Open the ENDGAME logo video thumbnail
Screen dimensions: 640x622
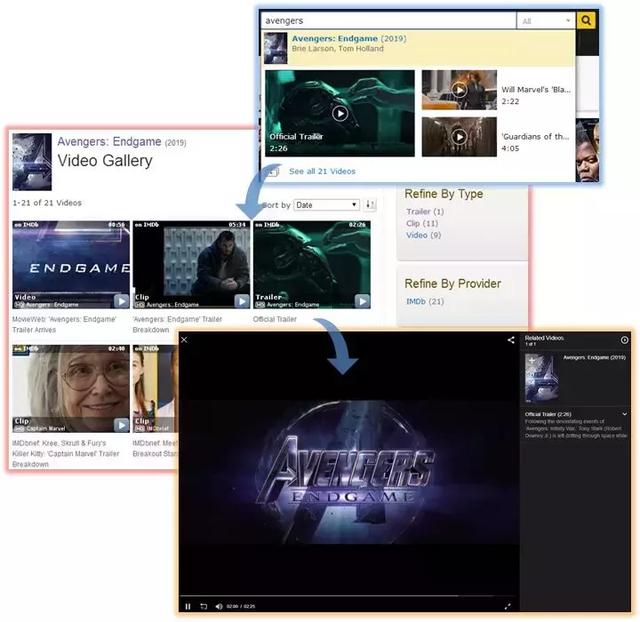[71, 264]
